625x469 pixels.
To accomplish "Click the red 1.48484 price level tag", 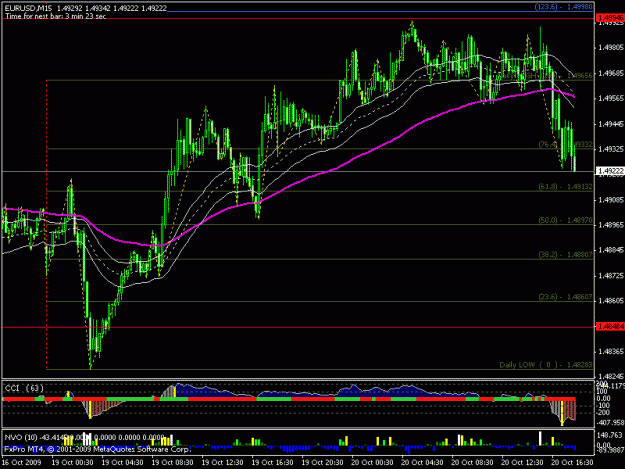I will click(610, 326).
